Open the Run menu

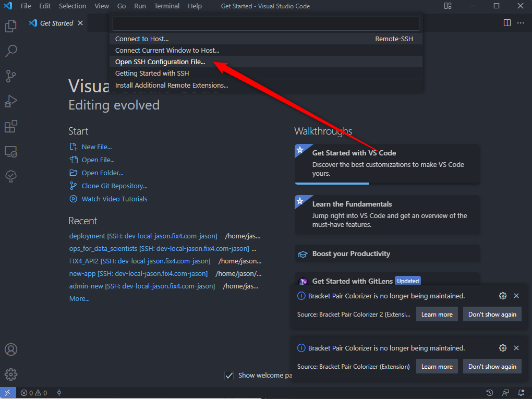(x=140, y=6)
